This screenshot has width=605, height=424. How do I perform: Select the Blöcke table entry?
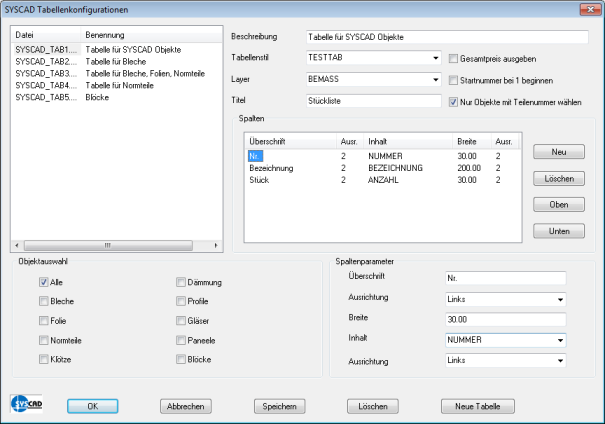coord(75,98)
